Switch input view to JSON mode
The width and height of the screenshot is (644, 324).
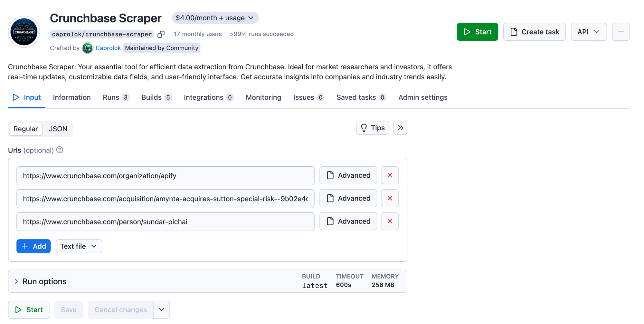click(58, 129)
